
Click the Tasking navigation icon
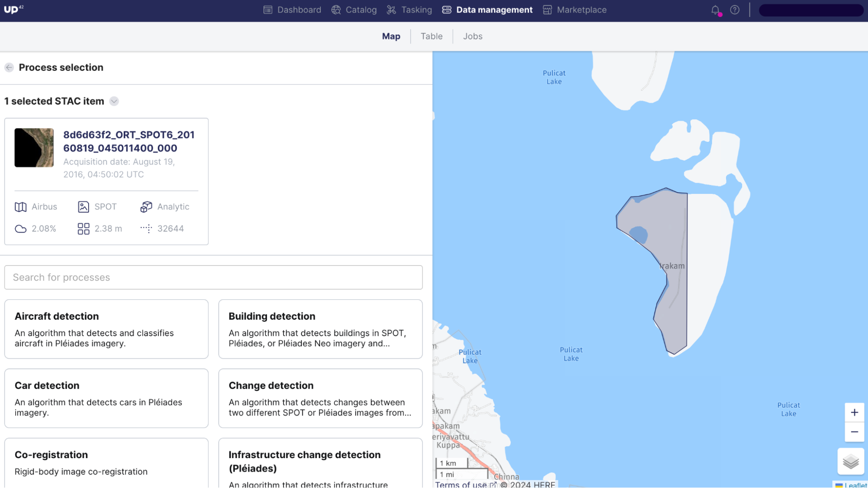pyautogui.click(x=391, y=10)
